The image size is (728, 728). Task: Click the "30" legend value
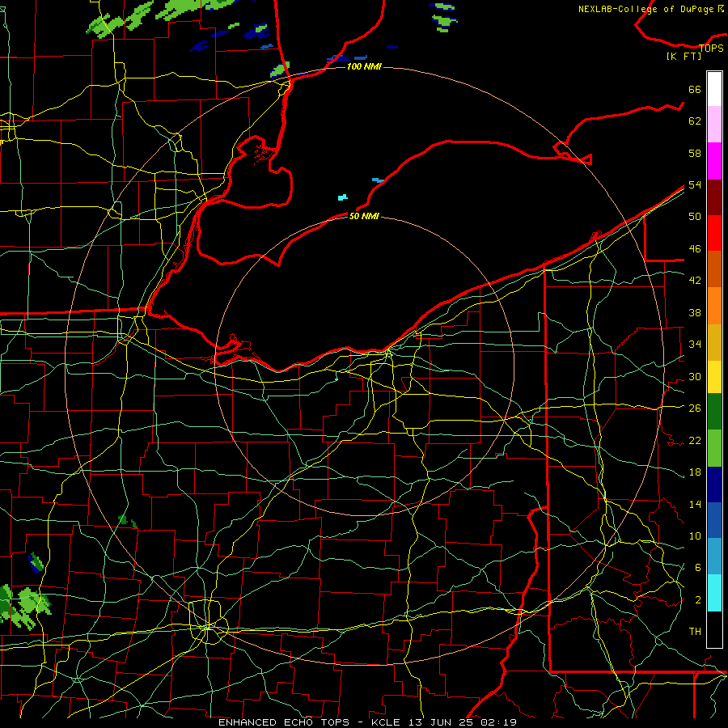point(695,376)
